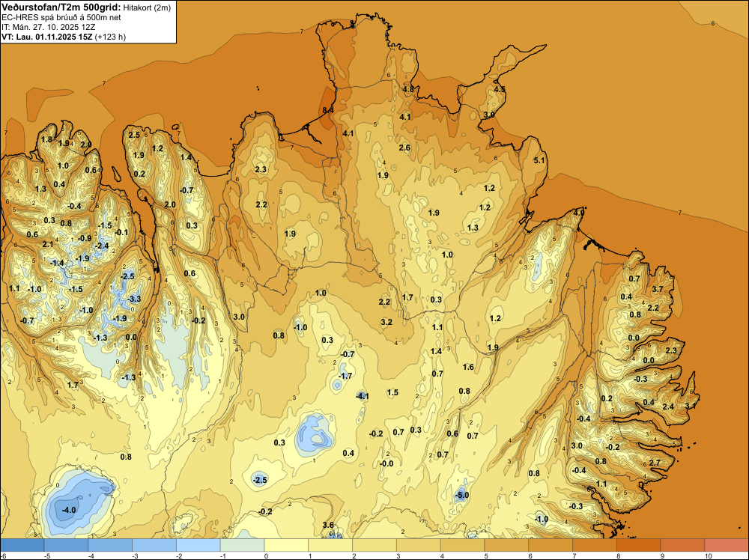This screenshot has width=749, height=560.
Task: Pick the legend swatch between 5 and 6
Action: coord(506,545)
